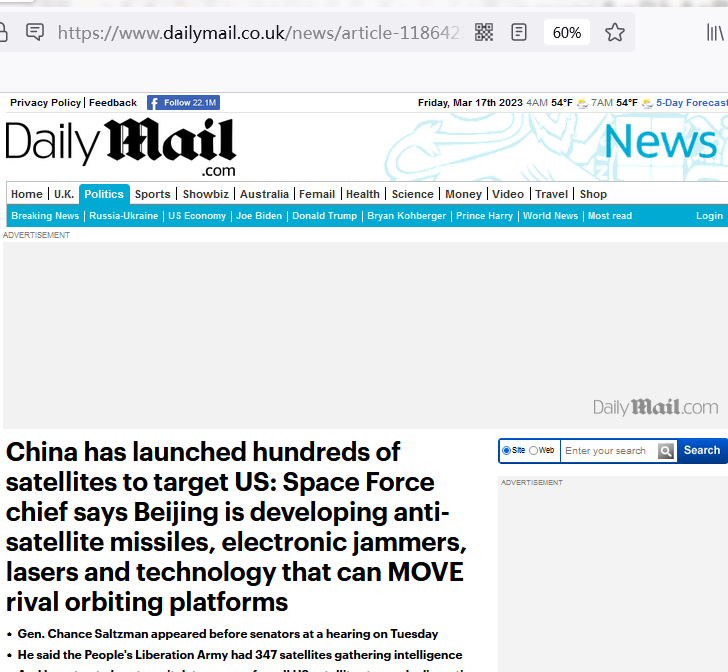Open the Video nav tab
728x672 pixels.
point(508,194)
